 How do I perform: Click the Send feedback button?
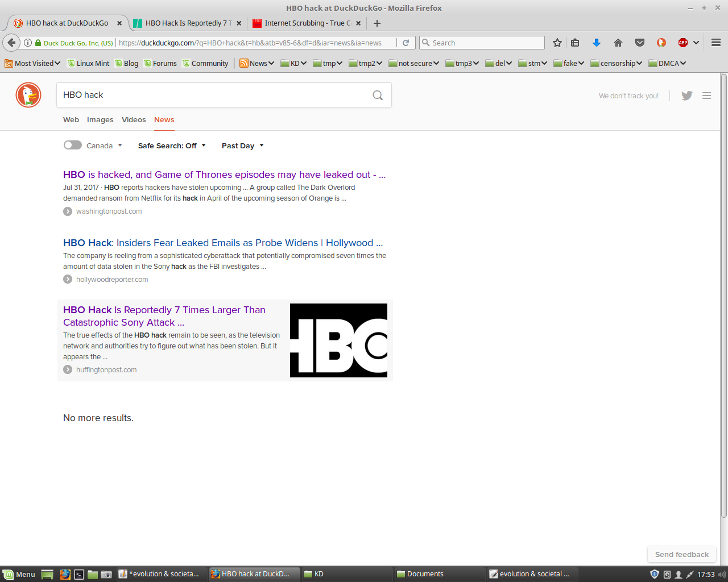[681, 554]
